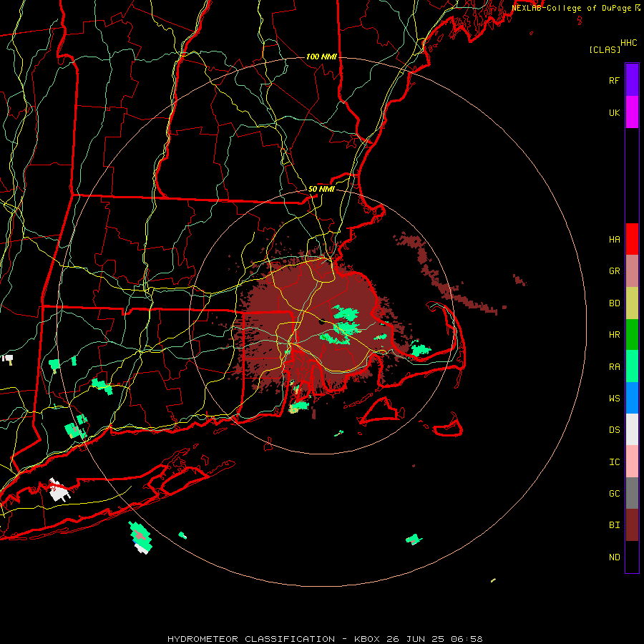Click the dark green HR swatch
The height and width of the screenshot is (644, 644).
(632, 334)
